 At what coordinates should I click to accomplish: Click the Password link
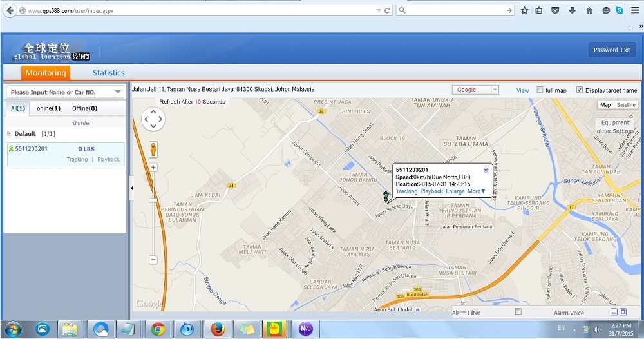pos(605,50)
